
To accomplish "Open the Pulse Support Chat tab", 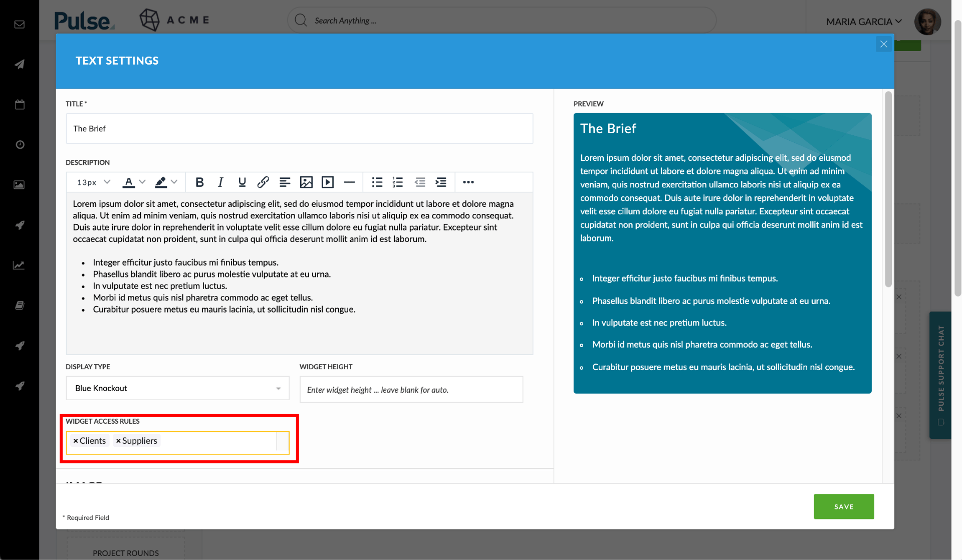I will click(940, 375).
